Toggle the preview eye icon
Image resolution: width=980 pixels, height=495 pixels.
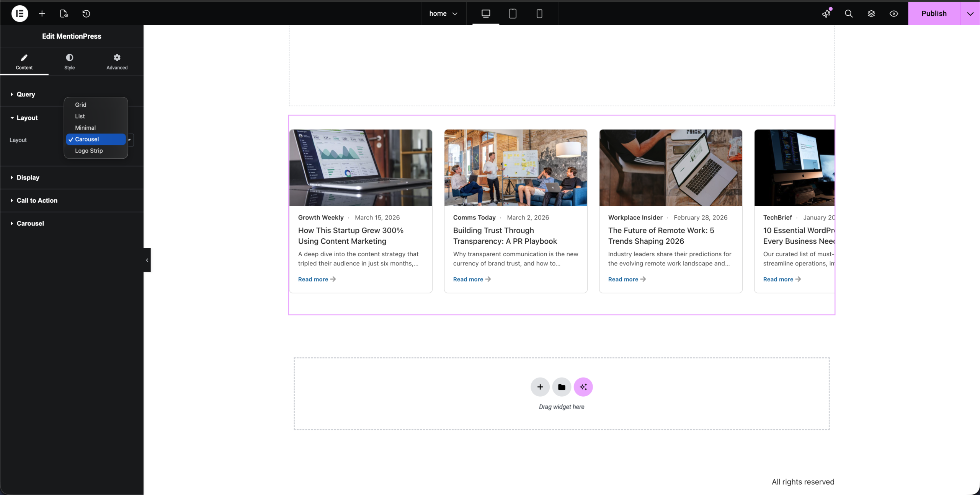893,14
